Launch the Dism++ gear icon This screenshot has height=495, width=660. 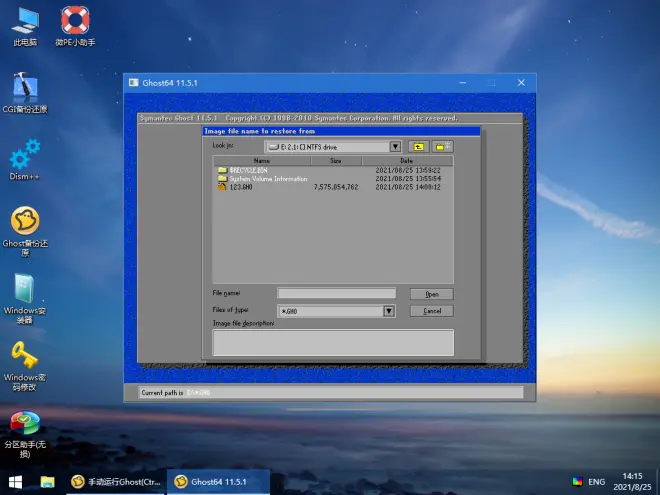click(x=25, y=160)
